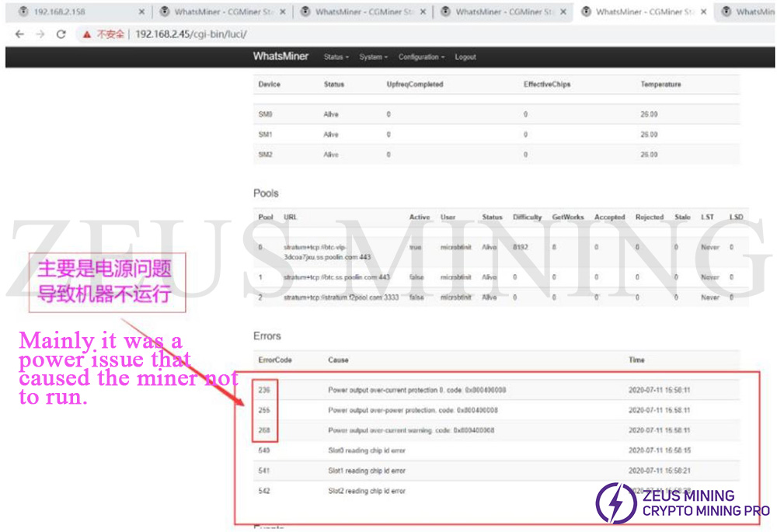Viewport: 777px width, 532px height.
Task: Click the SM0 device row
Action: coord(266,114)
